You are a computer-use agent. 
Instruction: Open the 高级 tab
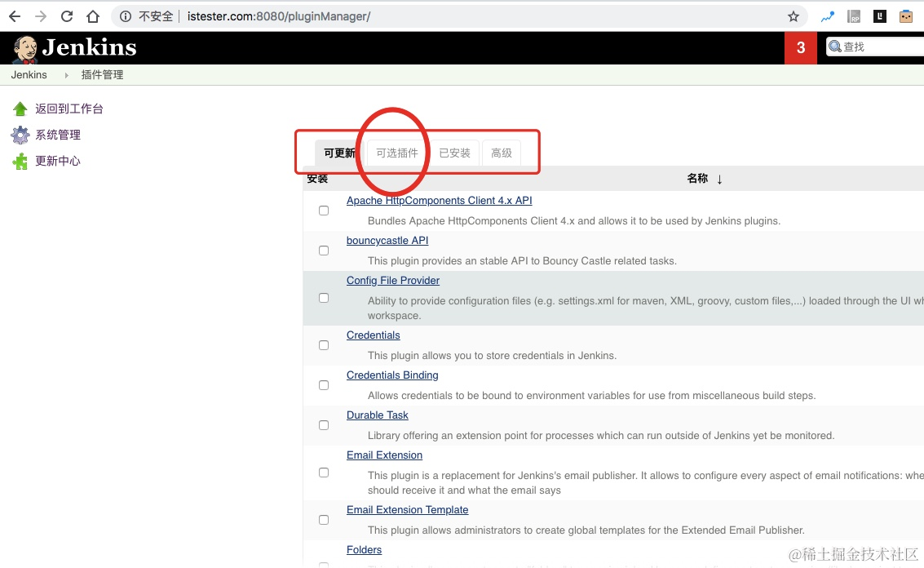click(x=502, y=153)
